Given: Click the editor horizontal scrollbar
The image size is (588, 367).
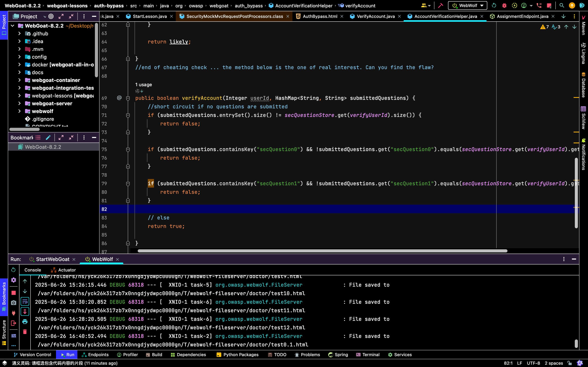Looking at the screenshot, I should (322, 251).
